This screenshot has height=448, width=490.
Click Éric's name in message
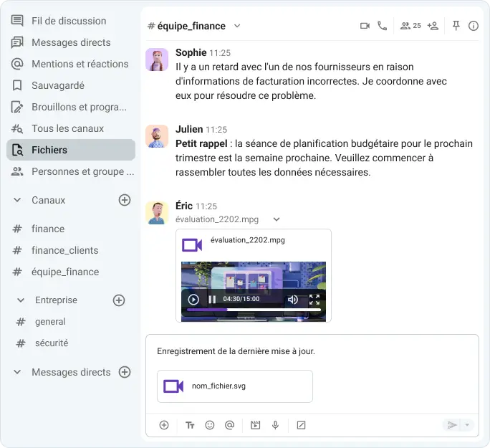pyautogui.click(x=184, y=206)
